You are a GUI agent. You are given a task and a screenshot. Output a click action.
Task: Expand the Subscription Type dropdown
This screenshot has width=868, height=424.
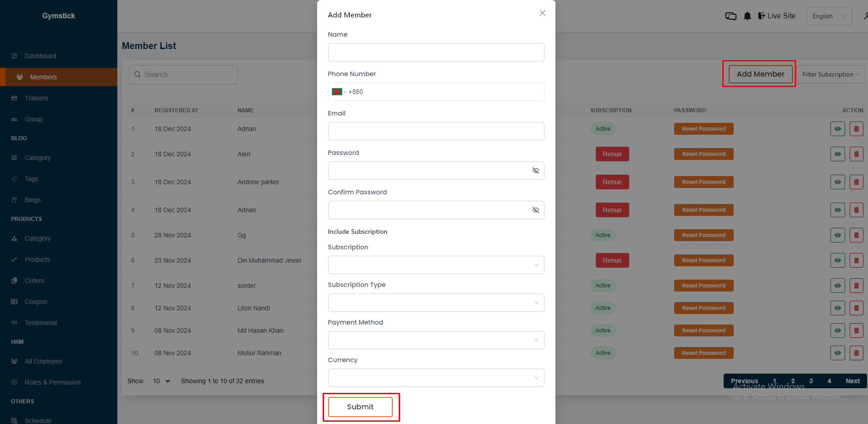[436, 303]
